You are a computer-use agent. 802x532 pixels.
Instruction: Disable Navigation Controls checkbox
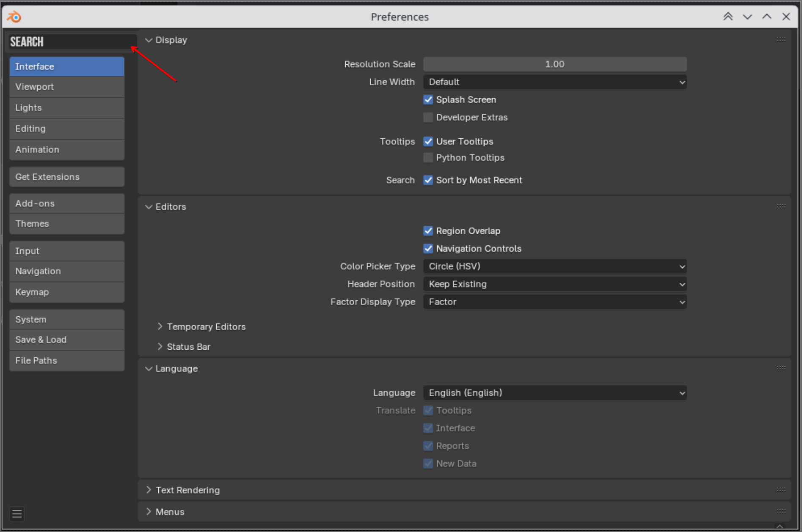pos(428,249)
